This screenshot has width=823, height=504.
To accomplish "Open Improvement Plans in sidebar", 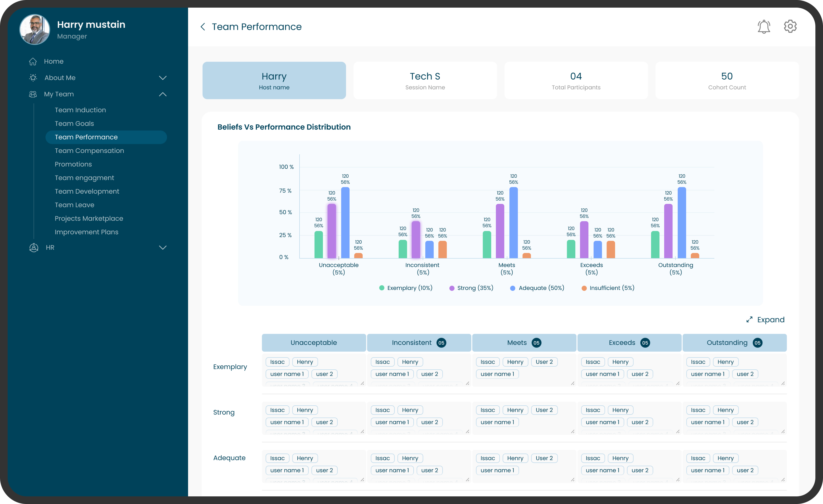I will tap(86, 232).
